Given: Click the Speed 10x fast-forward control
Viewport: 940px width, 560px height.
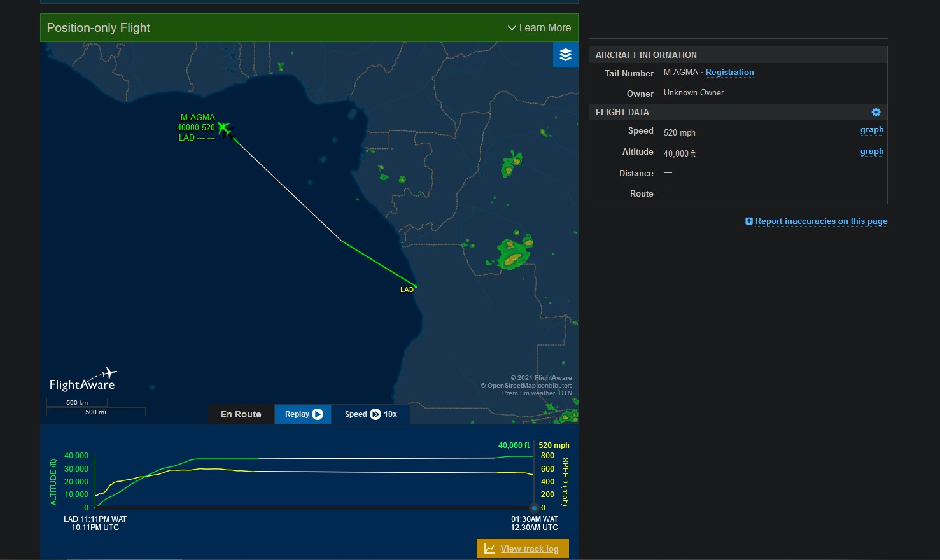Looking at the screenshot, I should [370, 414].
